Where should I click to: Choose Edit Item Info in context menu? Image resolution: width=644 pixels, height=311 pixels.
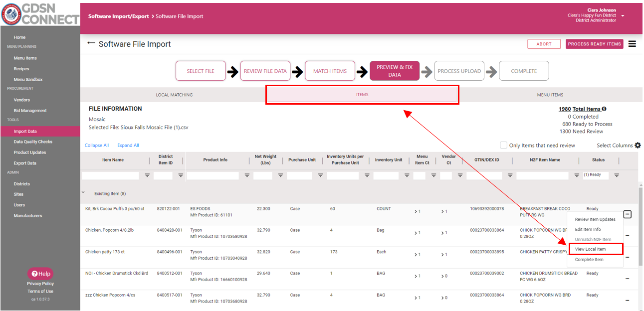tap(595, 229)
